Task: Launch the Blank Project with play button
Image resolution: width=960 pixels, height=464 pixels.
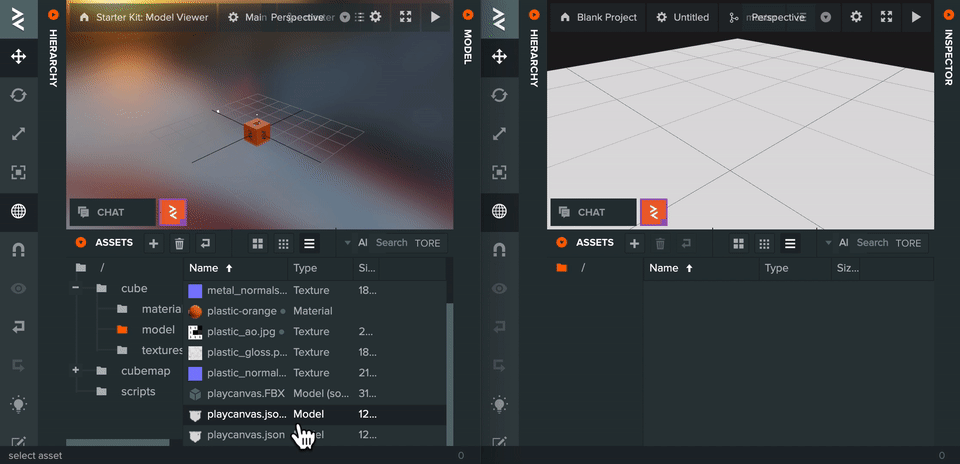Action: [x=916, y=17]
